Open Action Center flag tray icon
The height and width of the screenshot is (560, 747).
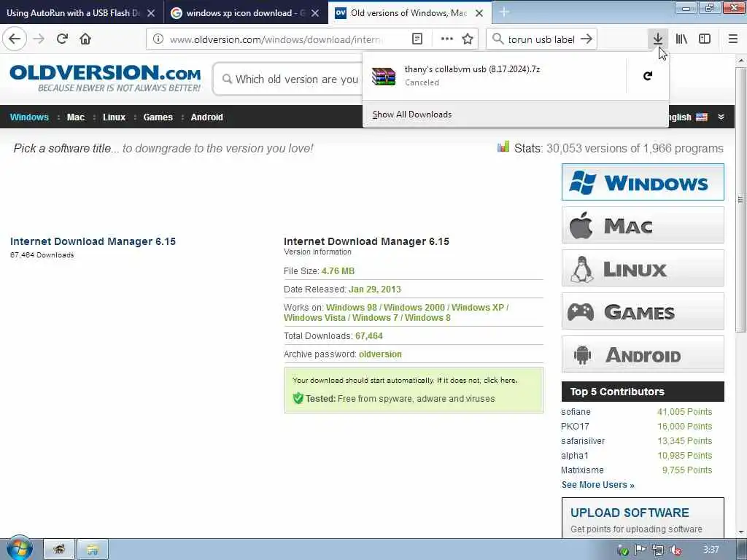click(x=640, y=551)
